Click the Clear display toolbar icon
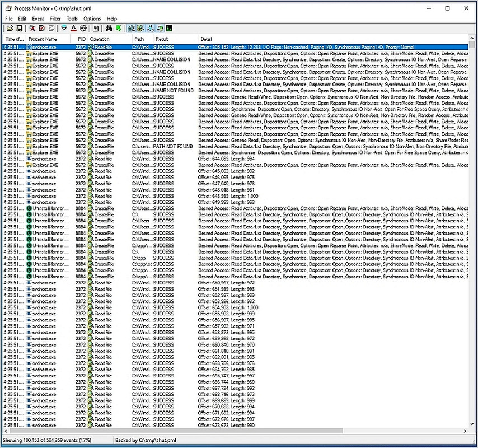 pyautogui.click(x=51, y=29)
